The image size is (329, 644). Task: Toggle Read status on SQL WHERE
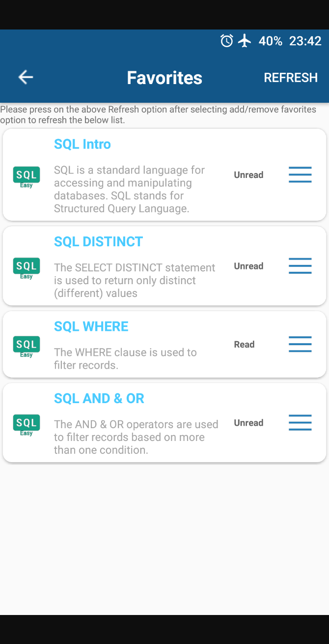point(244,345)
